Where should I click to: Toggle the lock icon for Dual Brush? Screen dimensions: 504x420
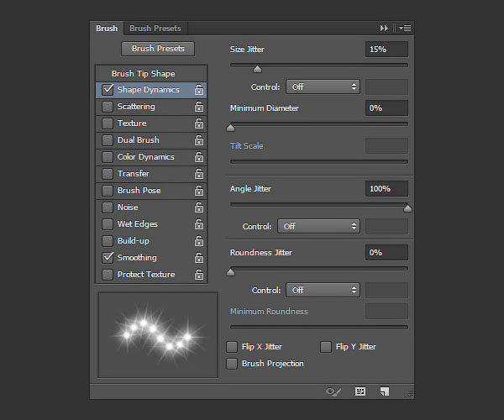[199, 140]
